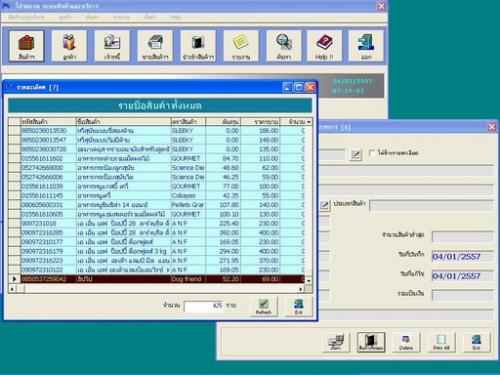
Task: Click the highlighted Dog friend row
Action: coord(163,279)
